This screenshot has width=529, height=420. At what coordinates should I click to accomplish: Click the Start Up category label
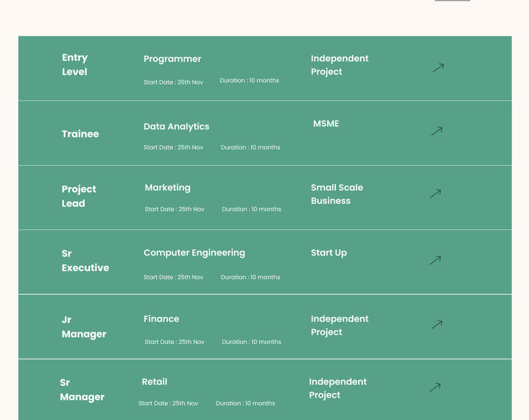(329, 253)
